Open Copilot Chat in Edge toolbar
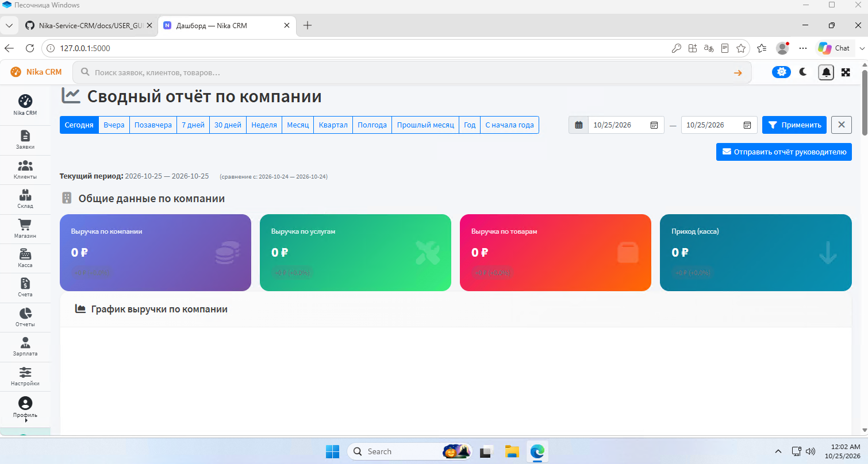Viewport: 868px width, 464px height. point(835,48)
